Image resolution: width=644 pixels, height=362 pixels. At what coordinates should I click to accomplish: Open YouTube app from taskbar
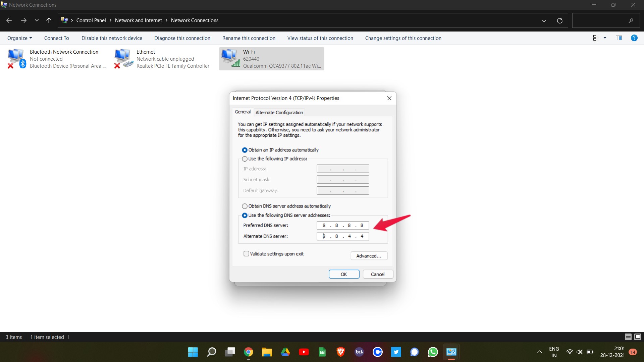pos(304,352)
